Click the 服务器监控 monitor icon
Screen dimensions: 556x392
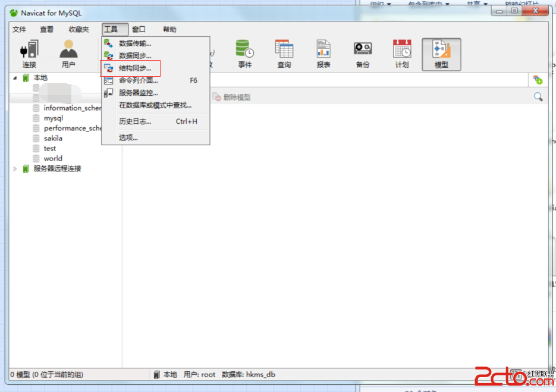(108, 93)
